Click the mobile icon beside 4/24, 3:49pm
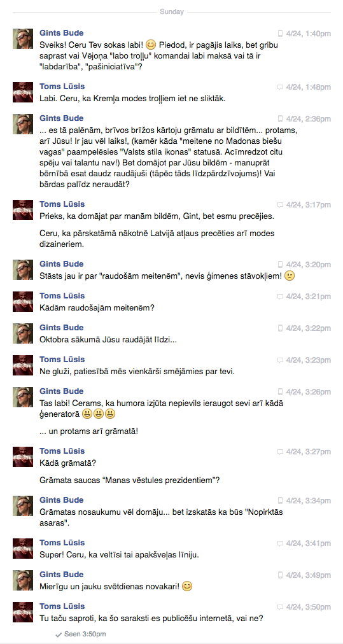The image size is (343, 644). (x=281, y=575)
